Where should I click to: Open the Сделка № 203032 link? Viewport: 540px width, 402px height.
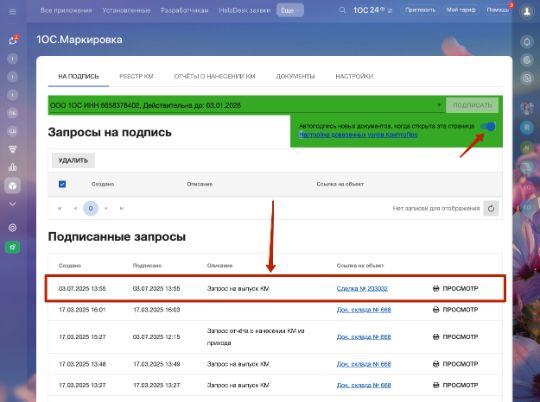pyautogui.click(x=362, y=289)
